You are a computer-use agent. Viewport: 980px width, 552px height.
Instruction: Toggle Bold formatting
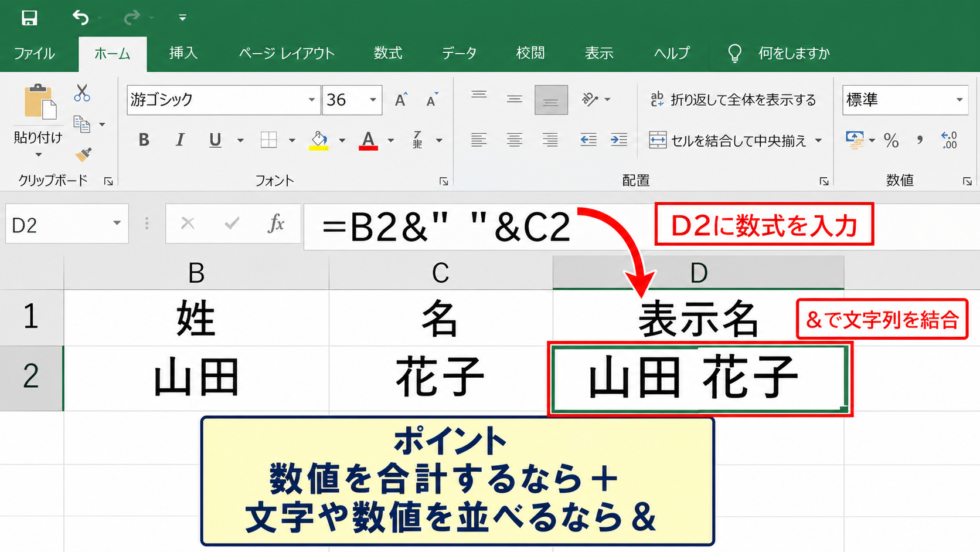pyautogui.click(x=144, y=140)
